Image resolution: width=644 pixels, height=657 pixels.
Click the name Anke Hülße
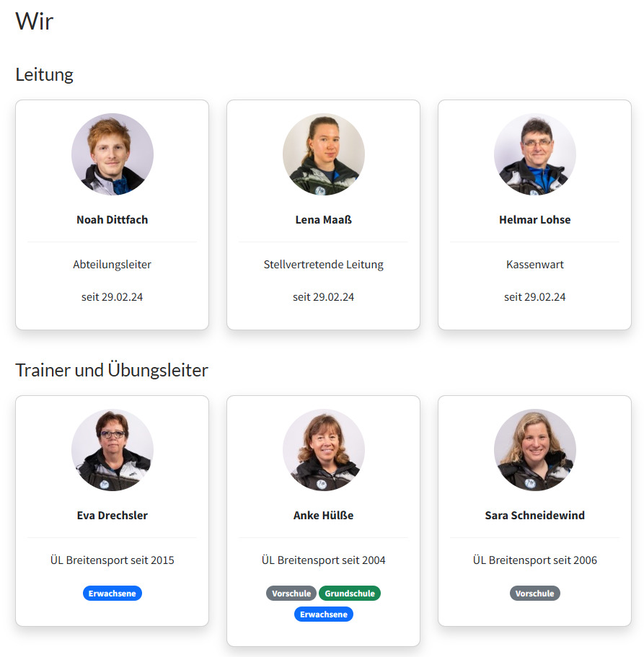pos(324,516)
